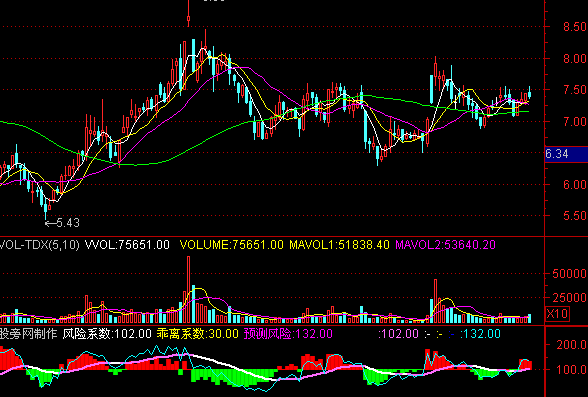Click the tallest red volume bar

tap(189, 290)
